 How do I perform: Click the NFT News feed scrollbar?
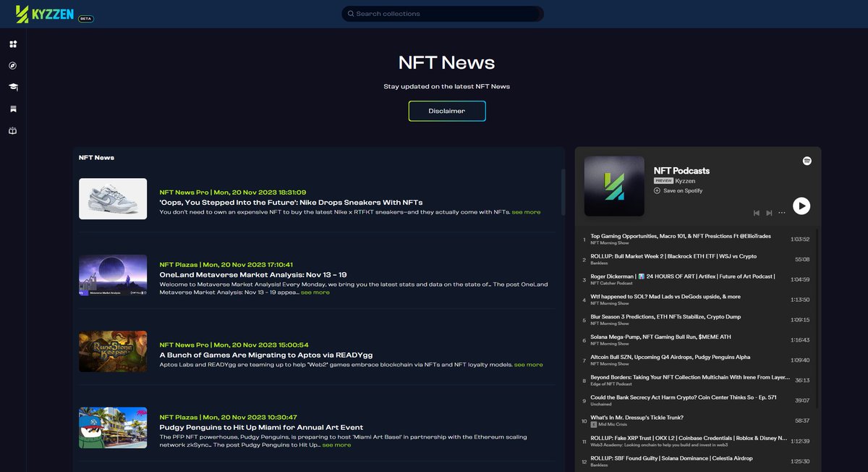(563, 193)
